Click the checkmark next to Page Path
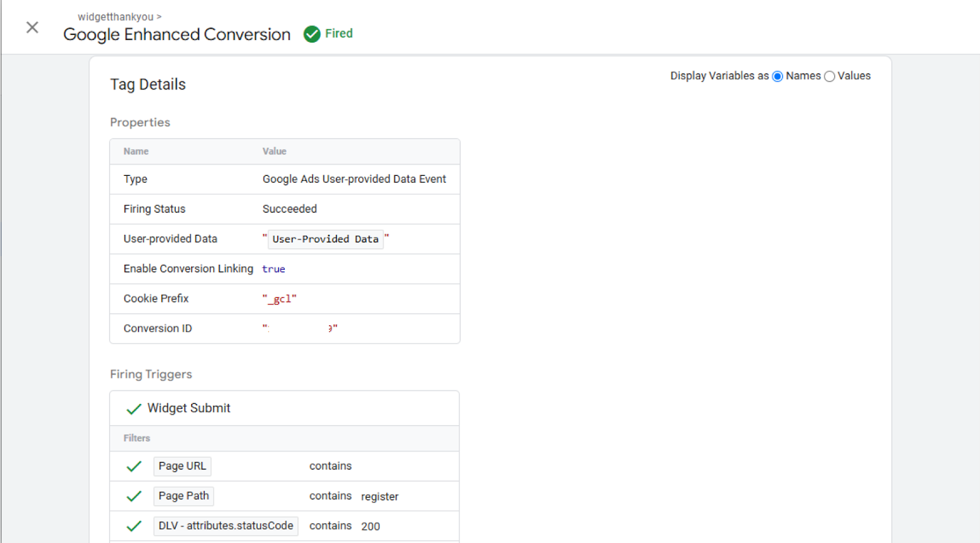980x543 pixels. tap(134, 496)
